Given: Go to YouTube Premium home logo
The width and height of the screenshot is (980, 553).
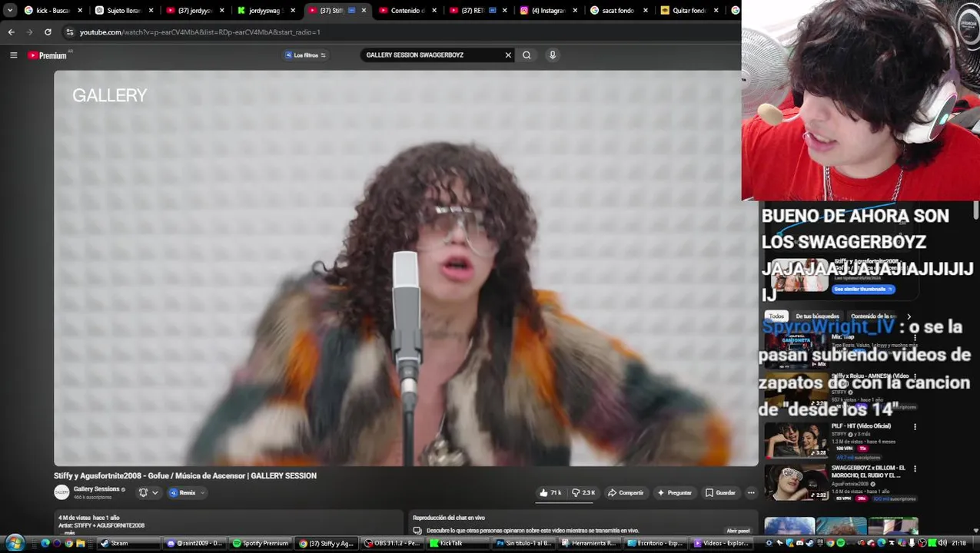Looking at the screenshot, I should tap(48, 55).
